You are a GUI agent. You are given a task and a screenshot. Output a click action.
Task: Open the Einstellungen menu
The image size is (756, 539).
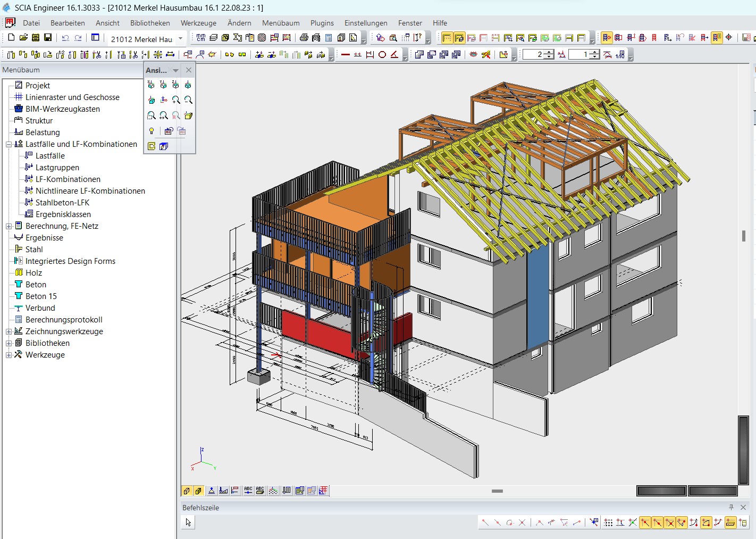click(366, 23)
